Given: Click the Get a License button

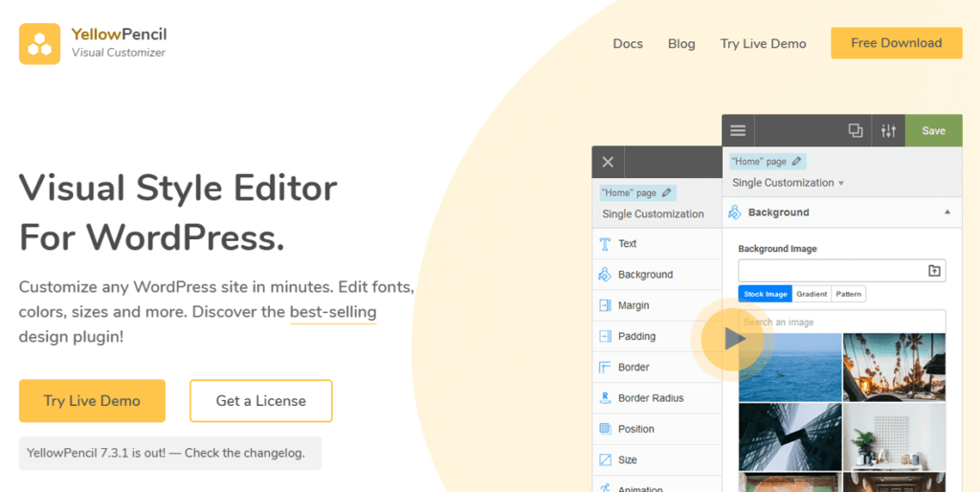Looking at the screenshot, I should 260,401.
